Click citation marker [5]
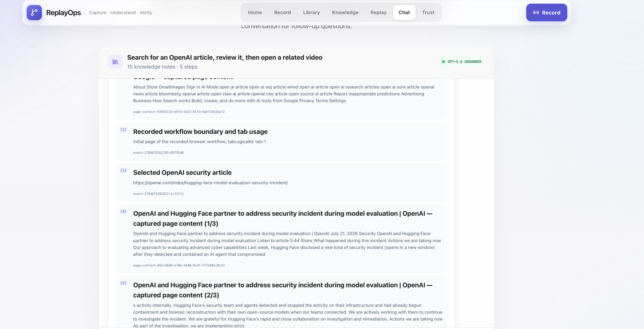The height and width of the screenshot is (329, 644). pyautogui.click(x=123, y=283)
